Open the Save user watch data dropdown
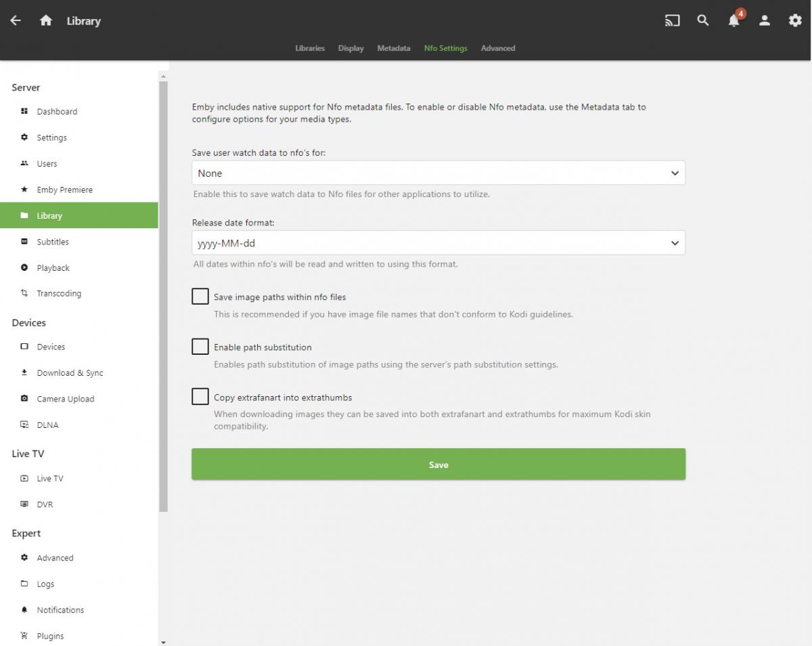 (x=438, y=173)
